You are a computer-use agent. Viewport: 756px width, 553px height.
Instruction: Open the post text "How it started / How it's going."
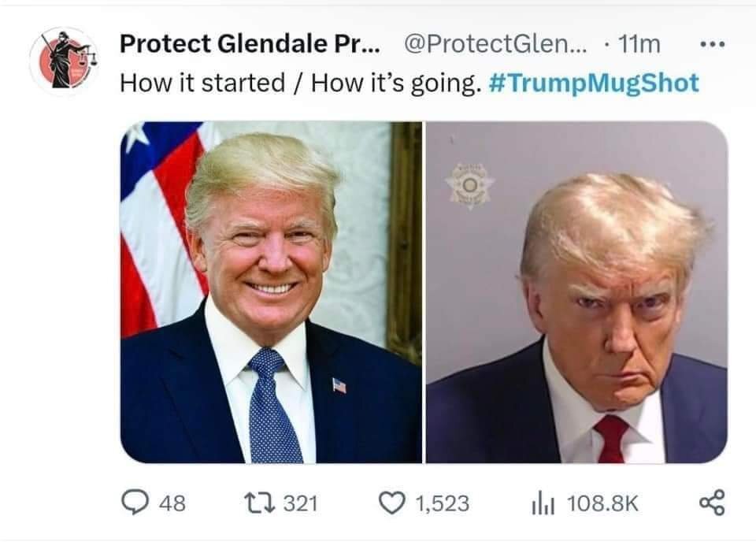tap(300, 83)
